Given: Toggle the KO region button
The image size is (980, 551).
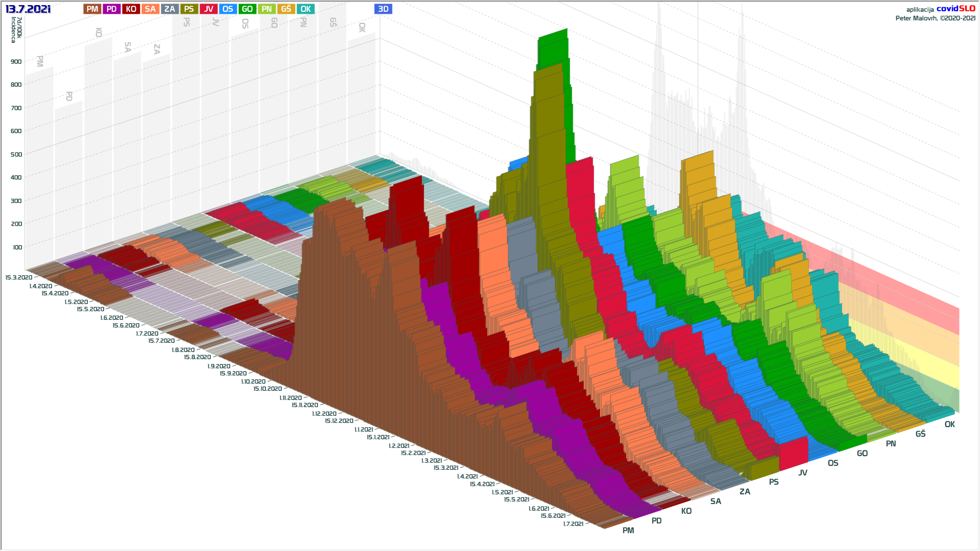Looking at the screenshot, I should point(131,9).
